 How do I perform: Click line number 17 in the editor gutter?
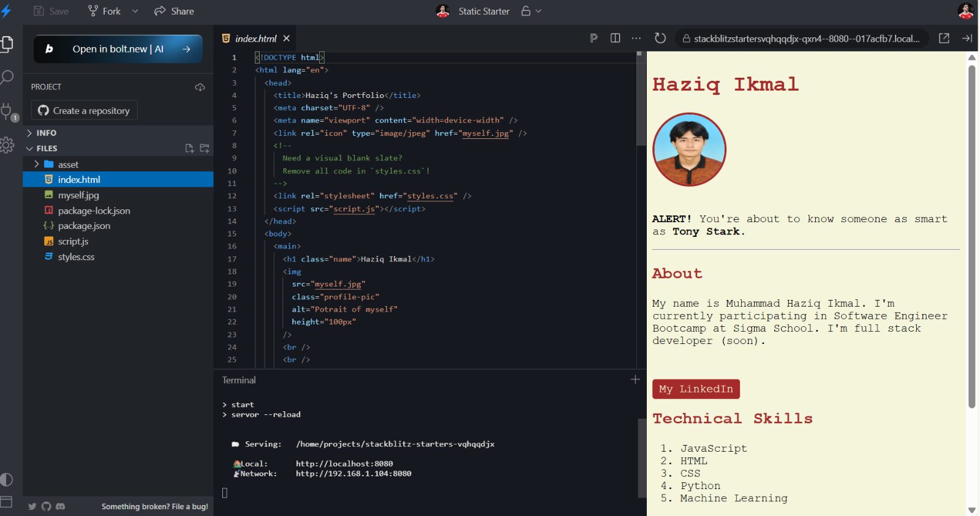click(x=232, y=259)
